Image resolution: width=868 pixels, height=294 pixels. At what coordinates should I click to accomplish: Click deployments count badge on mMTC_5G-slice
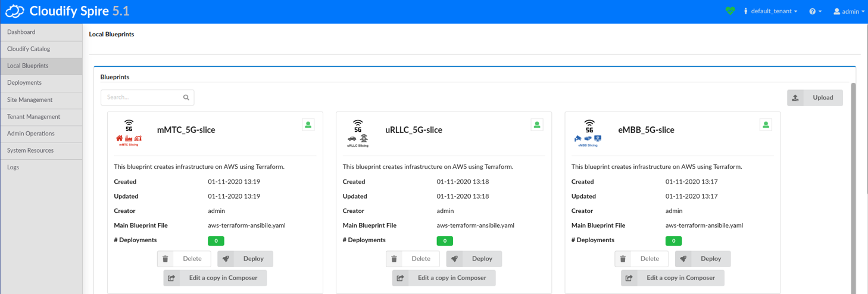click(x=216, y=241)
